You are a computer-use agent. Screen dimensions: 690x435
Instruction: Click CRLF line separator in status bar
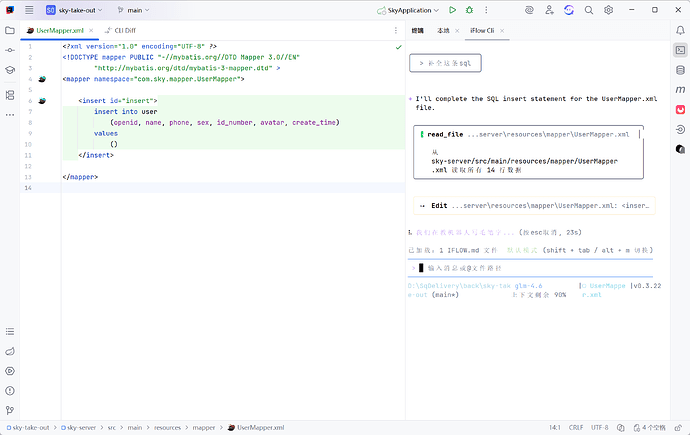point(576,427)
